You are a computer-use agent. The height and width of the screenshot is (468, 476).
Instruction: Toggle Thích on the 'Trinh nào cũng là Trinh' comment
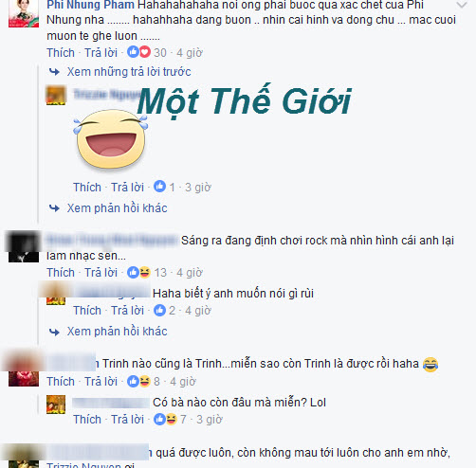61,381
